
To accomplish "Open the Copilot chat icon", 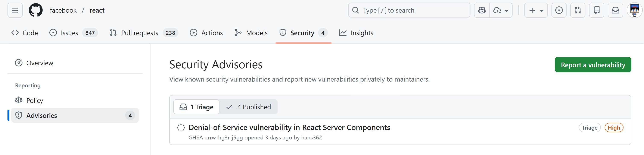I will (482, 10).
